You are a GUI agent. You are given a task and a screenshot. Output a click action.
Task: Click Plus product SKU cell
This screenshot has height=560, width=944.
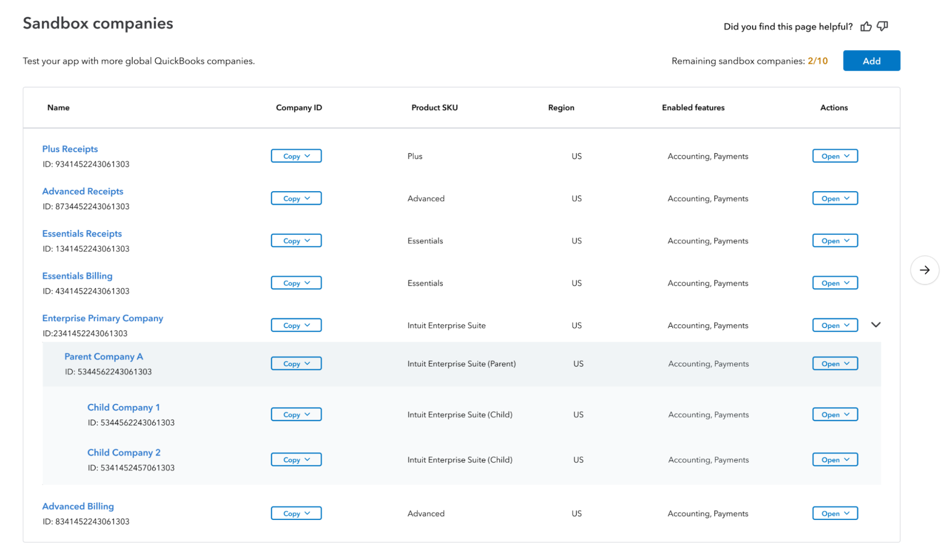[415, 156]
